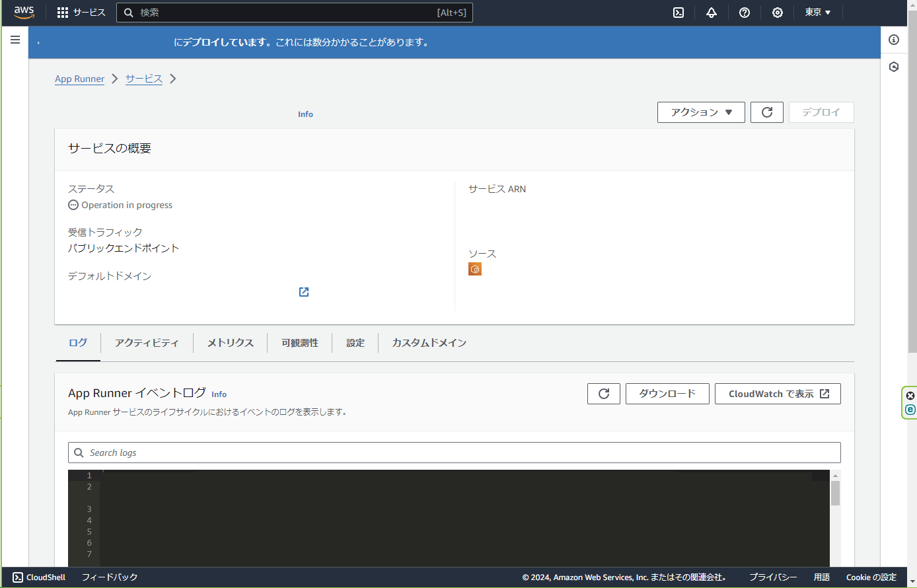
Task: Open the AWS console home logo
Action: tap(24, 13)
